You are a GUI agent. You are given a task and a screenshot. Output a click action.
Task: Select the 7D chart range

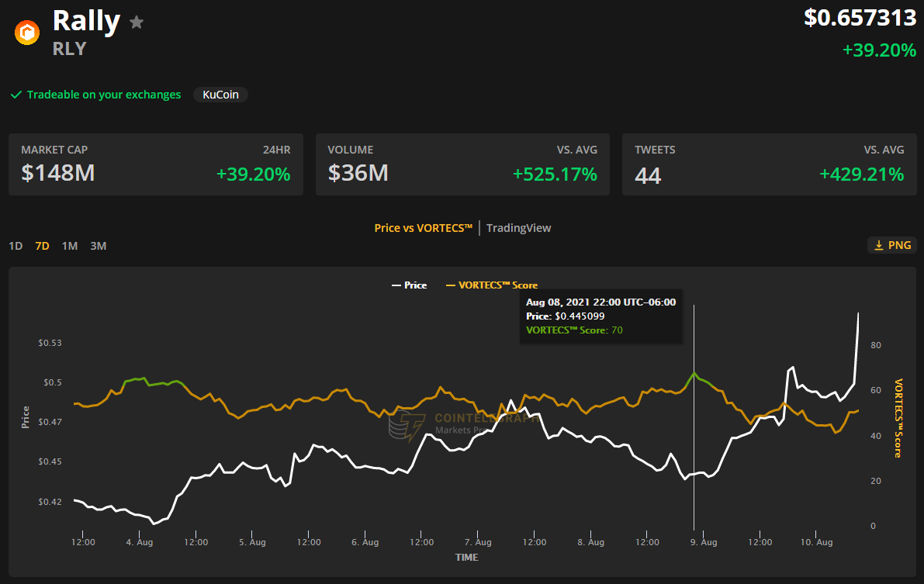(42, 246)
